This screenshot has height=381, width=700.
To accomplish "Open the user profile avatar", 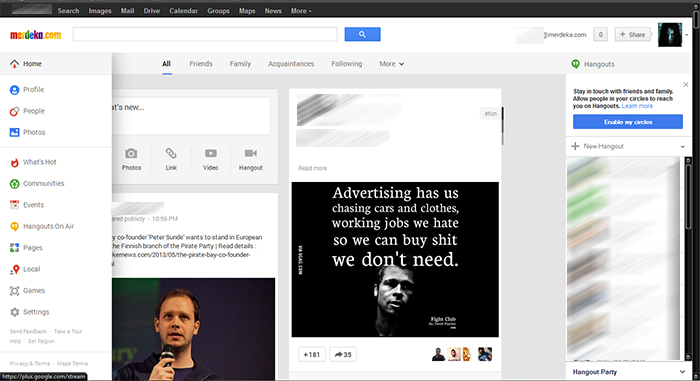I will tap(670, 34).
